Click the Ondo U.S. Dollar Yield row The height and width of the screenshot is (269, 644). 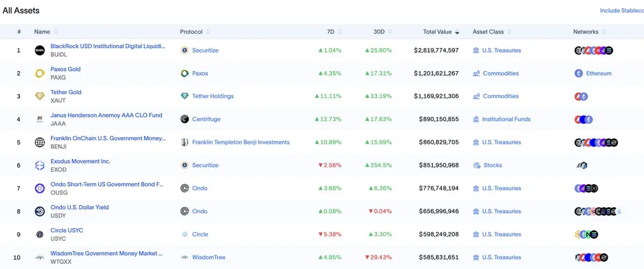pyautogui.click(x=79, y=207)
